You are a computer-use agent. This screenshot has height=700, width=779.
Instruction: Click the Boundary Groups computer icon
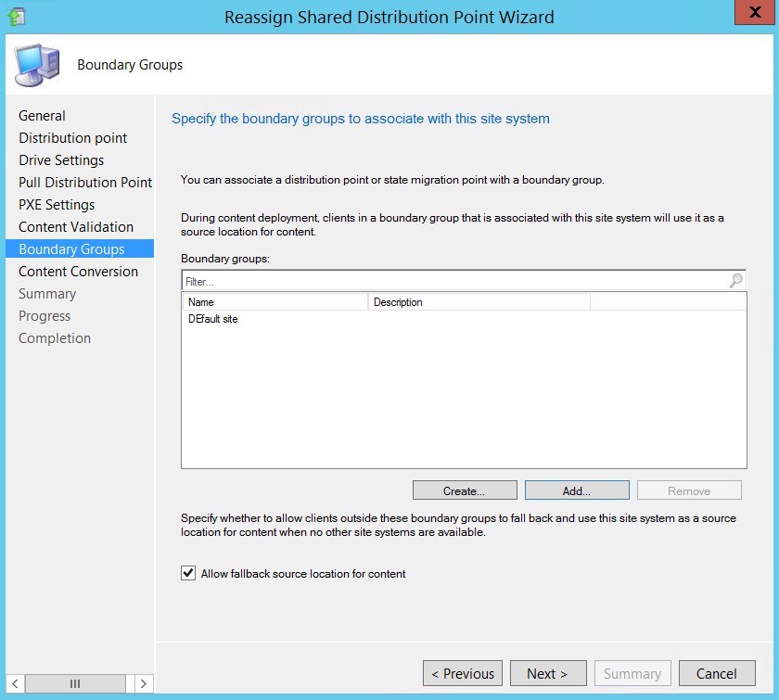[x=36, y=65]
